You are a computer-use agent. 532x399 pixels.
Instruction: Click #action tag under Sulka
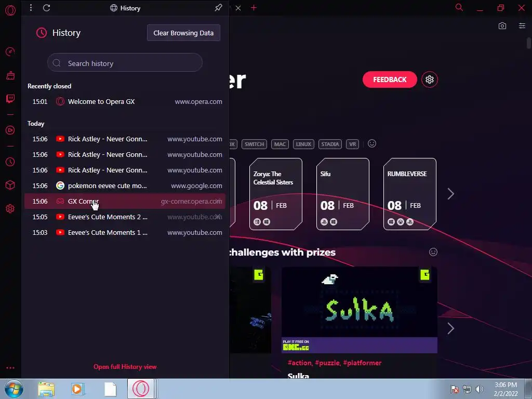(x=299, y=363)
